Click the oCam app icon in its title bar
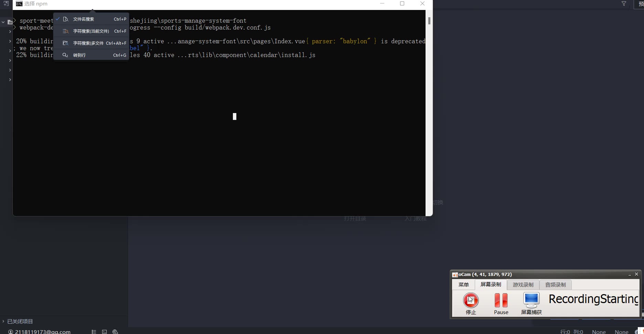Image resolution: width=644 pixels, height=334 pixels. [455, 275]
